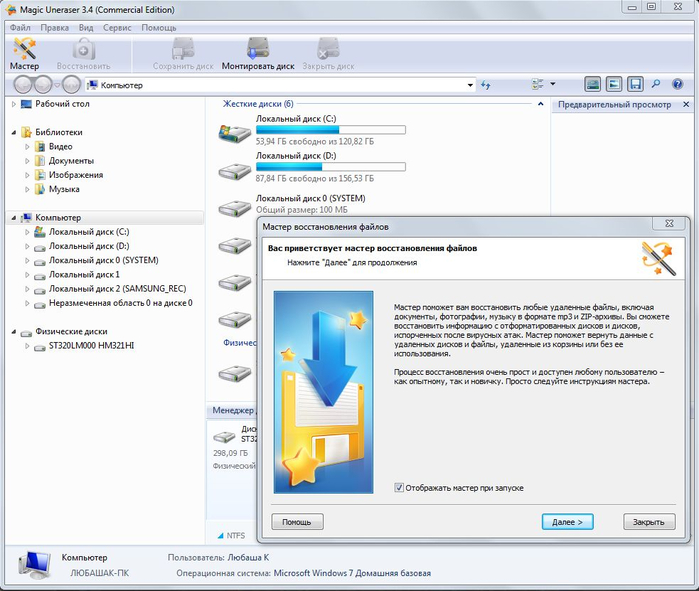Refresh the view with the blue arrows icon

pyautogui.click(x=485, y=85)
